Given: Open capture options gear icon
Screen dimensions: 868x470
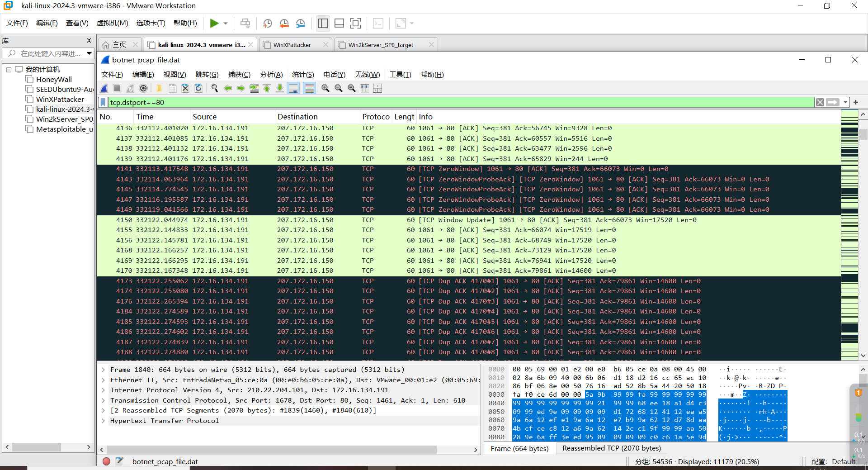Looking at the screenshot, I should click(x=143, y=88).
